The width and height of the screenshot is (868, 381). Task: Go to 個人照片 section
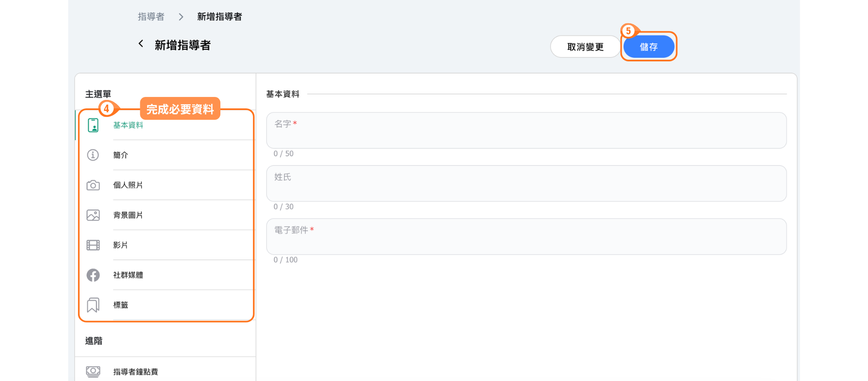pyautogui.click(x=128, y=185)
